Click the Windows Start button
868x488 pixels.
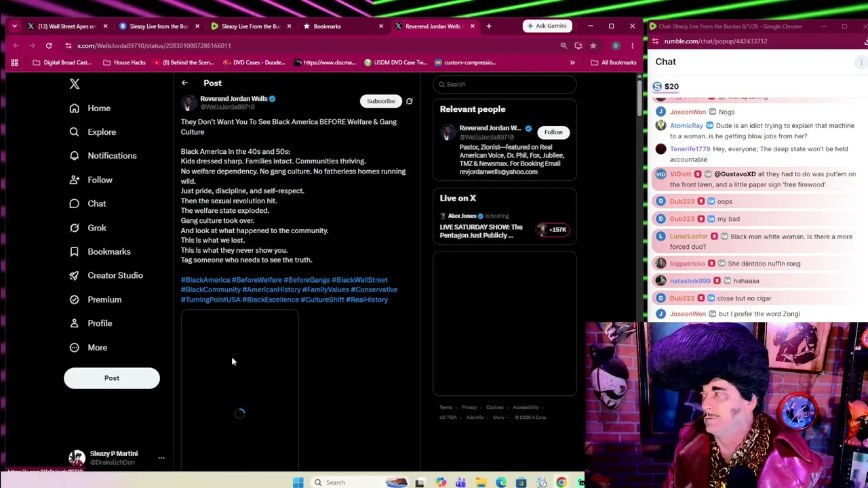pos(298,483)
